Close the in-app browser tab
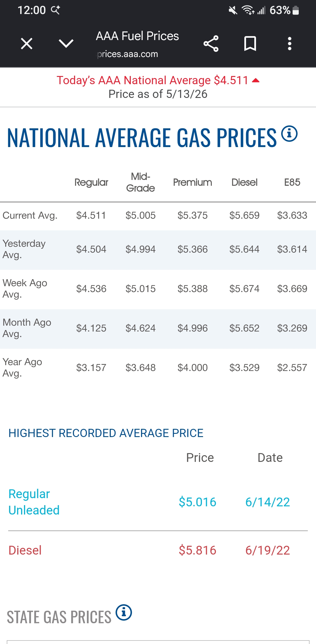Screen dimensions: 316x644 click(27, 44)
